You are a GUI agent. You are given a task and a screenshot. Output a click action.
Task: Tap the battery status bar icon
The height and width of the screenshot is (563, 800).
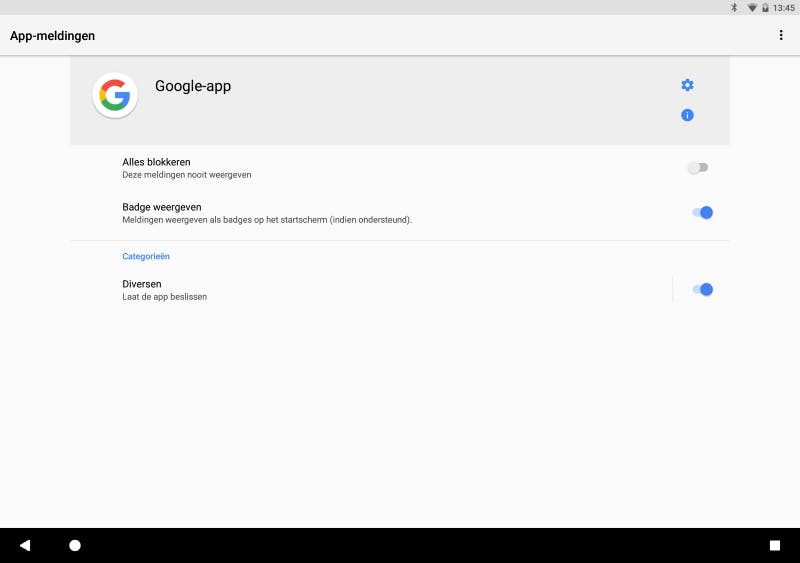click(765, 7)
